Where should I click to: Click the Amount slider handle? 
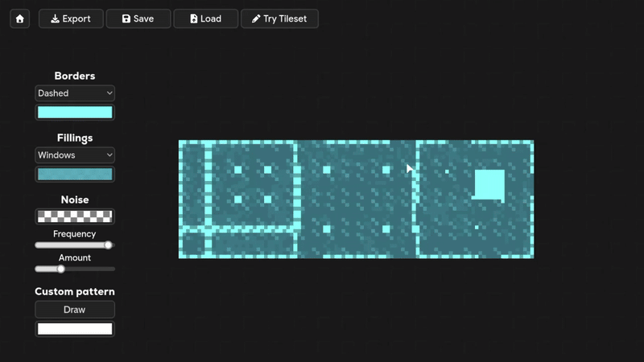60,269
